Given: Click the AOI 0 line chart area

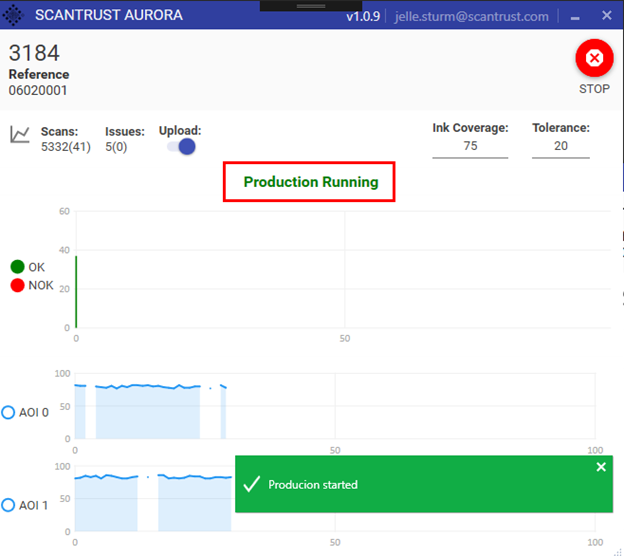Looking at the screenshot, I should (335, 406).
